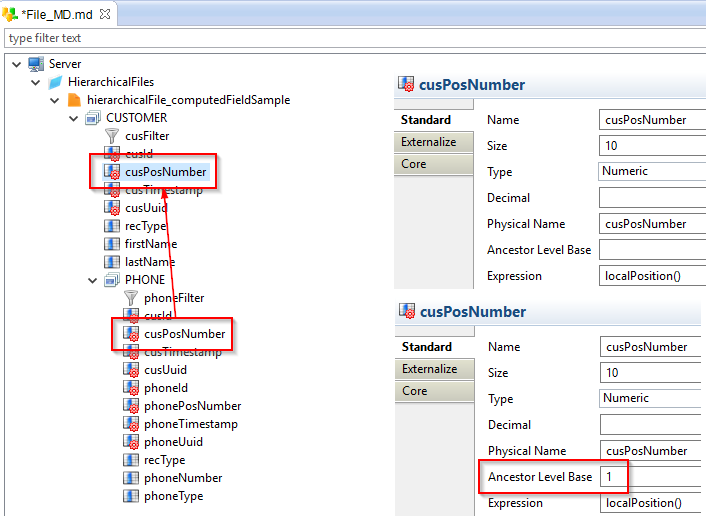Switch to Externalize tab in upper panel
The height and width of the screenshot is (516, 706).
(x=429, y=142)
